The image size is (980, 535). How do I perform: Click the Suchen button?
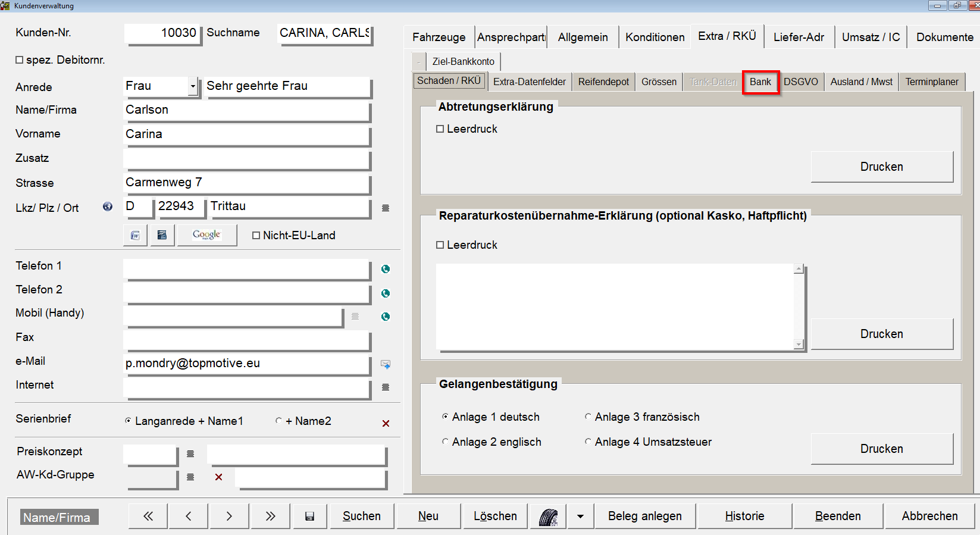pos(362,516)
